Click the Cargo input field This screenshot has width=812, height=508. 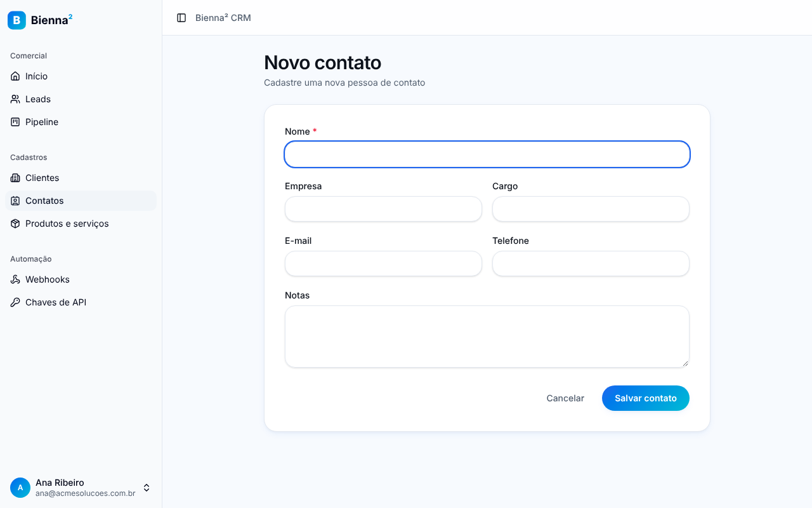591,209
